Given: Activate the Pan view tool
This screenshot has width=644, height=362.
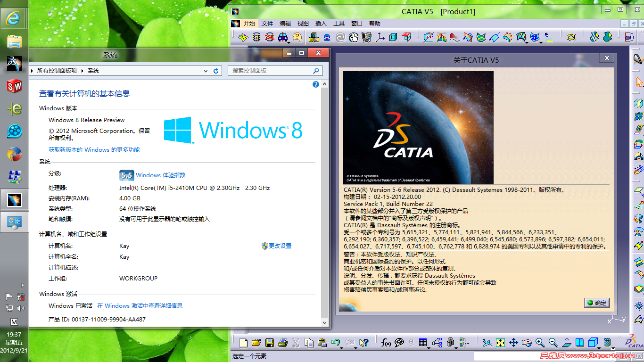Looking at the screenshot, I should pos(514,343).
